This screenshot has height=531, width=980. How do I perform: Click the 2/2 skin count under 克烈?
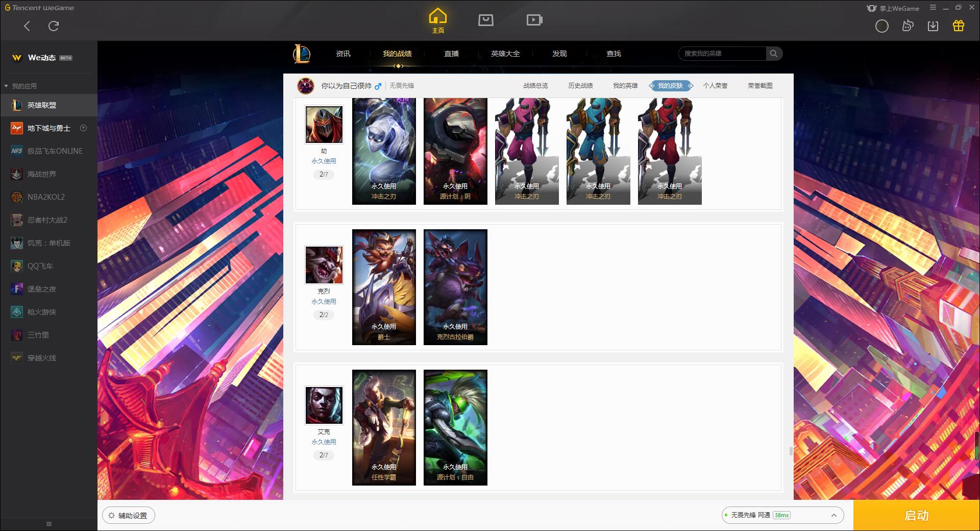pos(324,315)
